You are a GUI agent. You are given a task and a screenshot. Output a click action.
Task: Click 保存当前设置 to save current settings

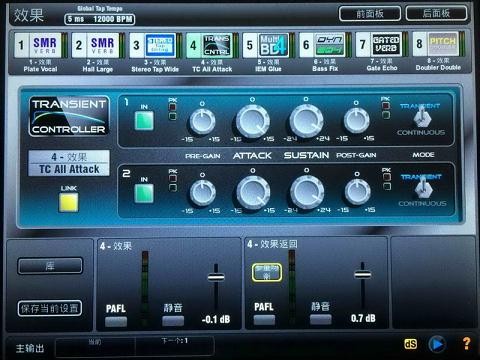[50, 308]
